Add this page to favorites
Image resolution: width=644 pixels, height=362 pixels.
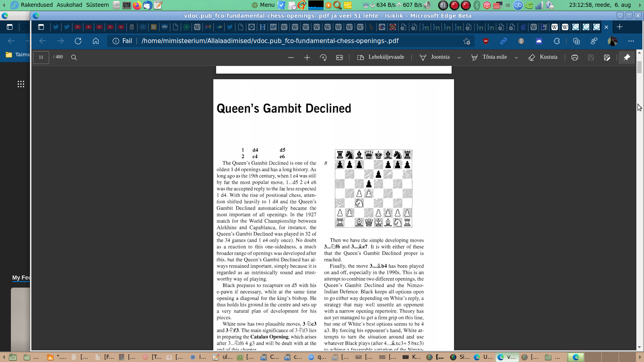coord(466,41)
